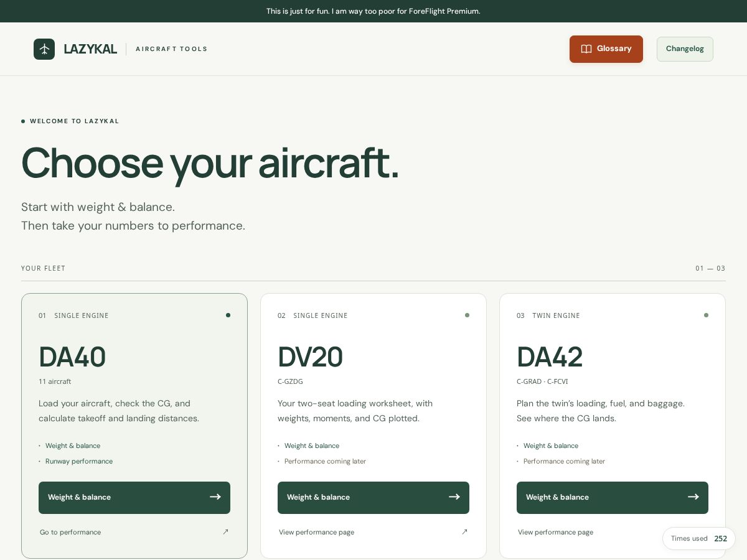Click the '11 aircraft' text
The image size is (747, 560).
(x=55, y=381)
